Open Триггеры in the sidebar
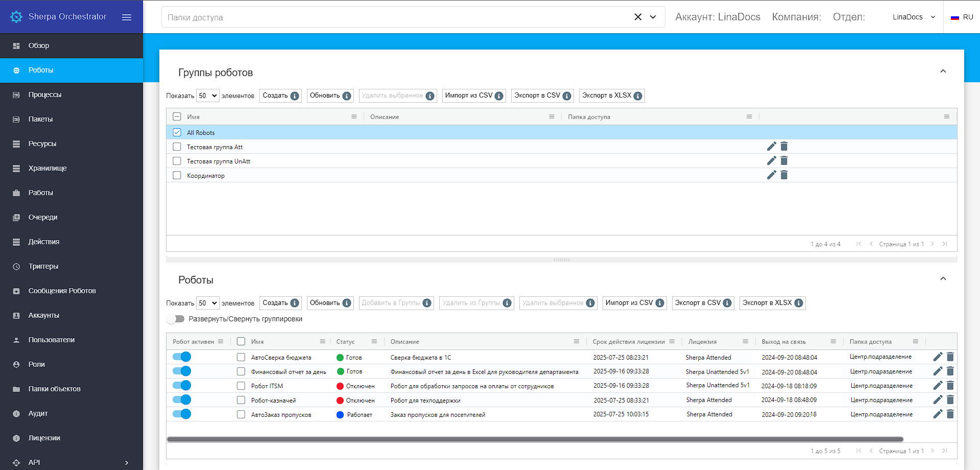 (43, 266)
